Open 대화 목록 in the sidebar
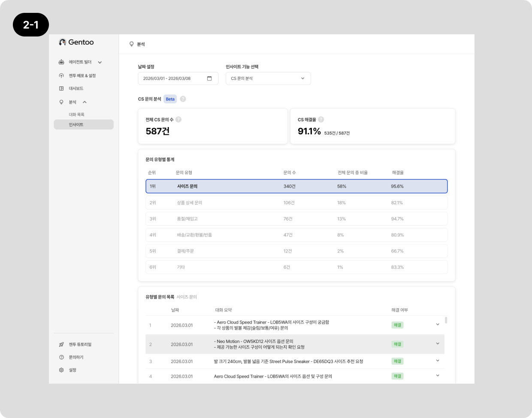Viewport: 532px width, 418px height. click(77, 115)
